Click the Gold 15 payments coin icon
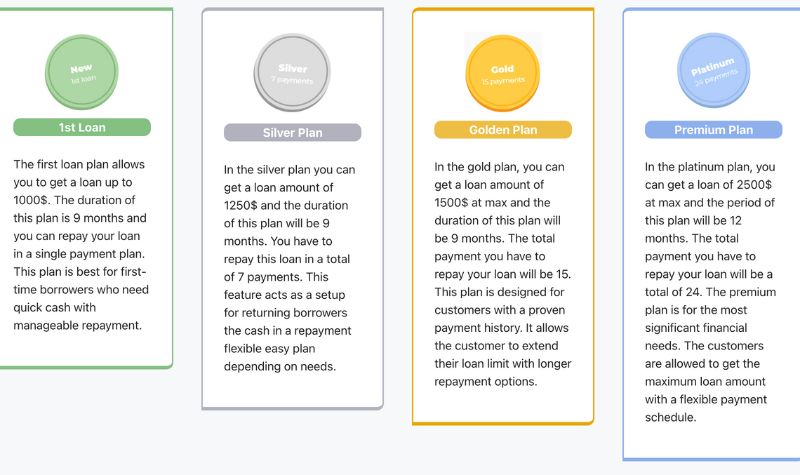This screenshot has height=475, width=800. coord(503,72)
